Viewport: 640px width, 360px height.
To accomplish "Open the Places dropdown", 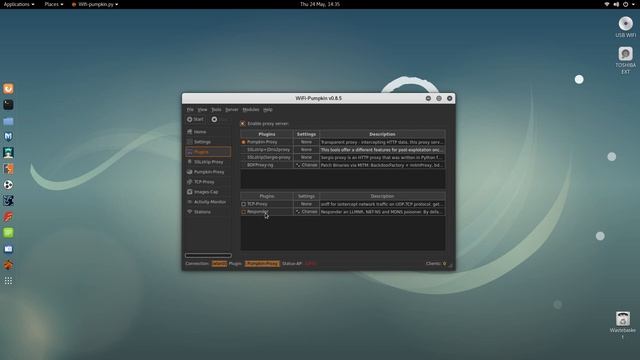I will pos(54,4).
